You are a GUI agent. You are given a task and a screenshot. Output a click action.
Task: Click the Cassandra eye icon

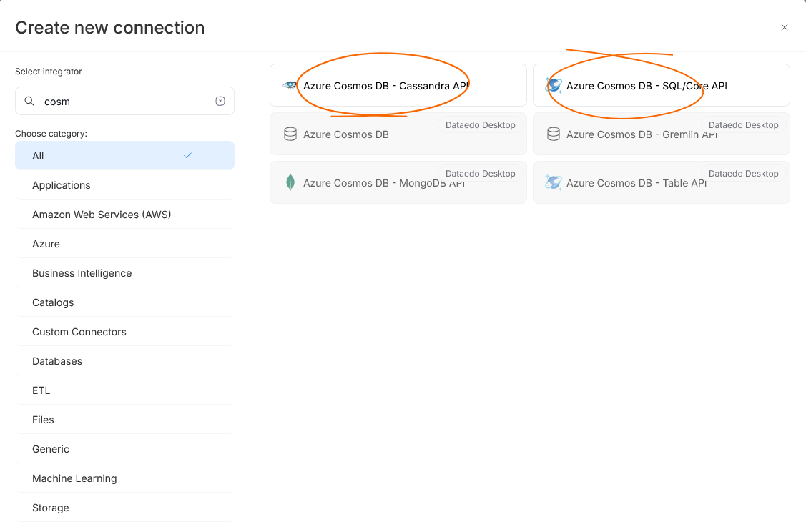click(x=290, y=85)
